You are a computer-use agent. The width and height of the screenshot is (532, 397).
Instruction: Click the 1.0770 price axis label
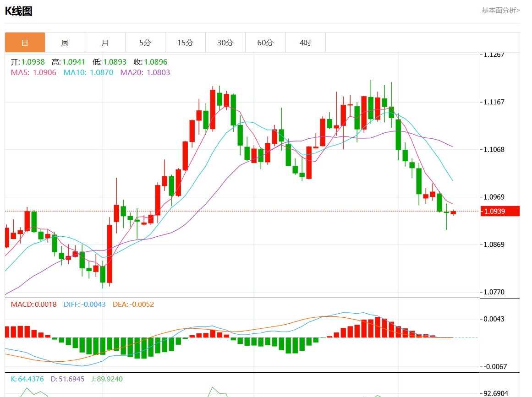pos(494,292)
